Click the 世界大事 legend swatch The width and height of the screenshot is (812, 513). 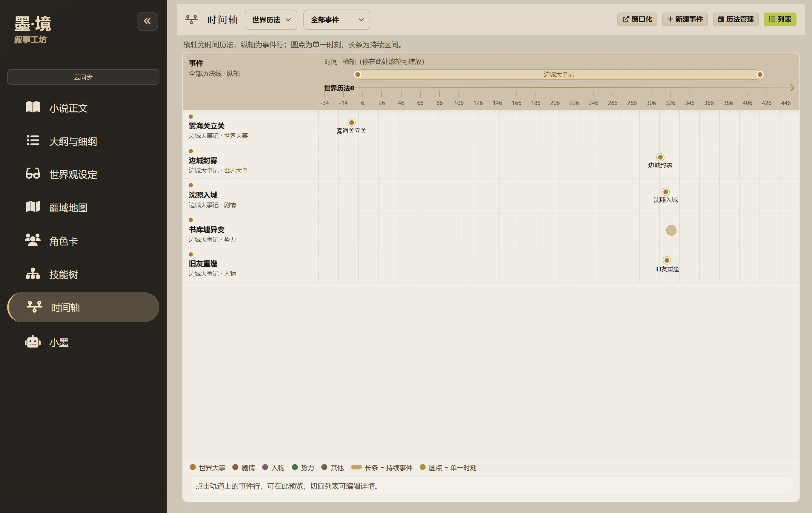click(193, 467)
